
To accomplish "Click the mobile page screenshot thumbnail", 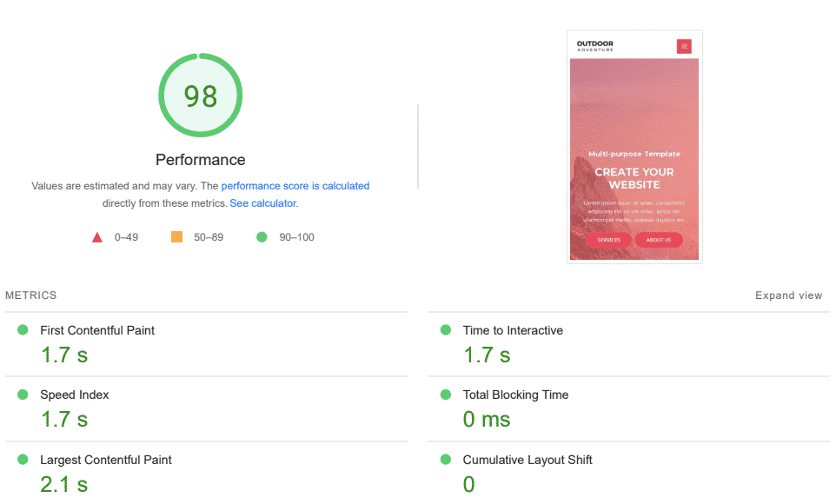I will click(634, 156).
